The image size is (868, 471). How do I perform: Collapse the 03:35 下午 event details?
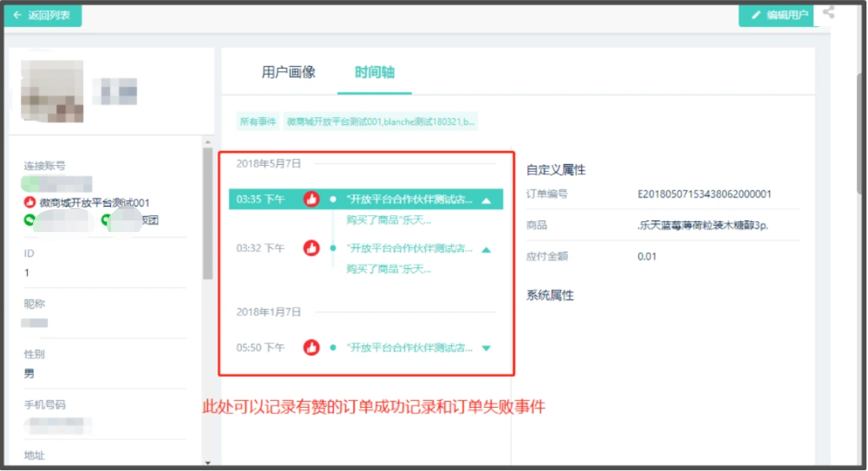(486, 200)
